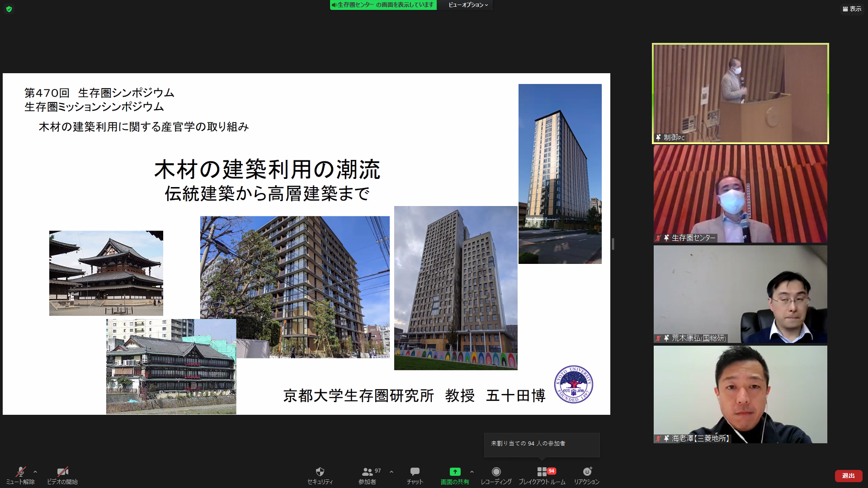Click the pin icon on 海老澤 label
The image size is (868, 488).
point(666,438)
